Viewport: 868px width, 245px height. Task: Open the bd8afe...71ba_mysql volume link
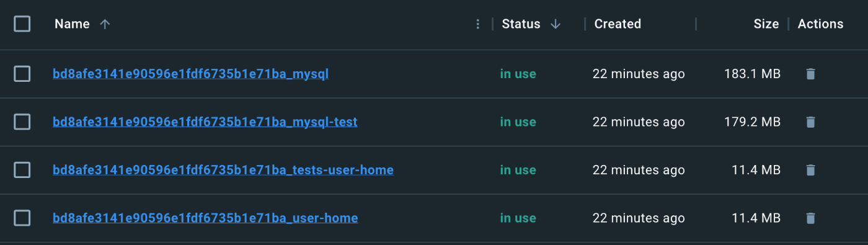coord(190,74)
